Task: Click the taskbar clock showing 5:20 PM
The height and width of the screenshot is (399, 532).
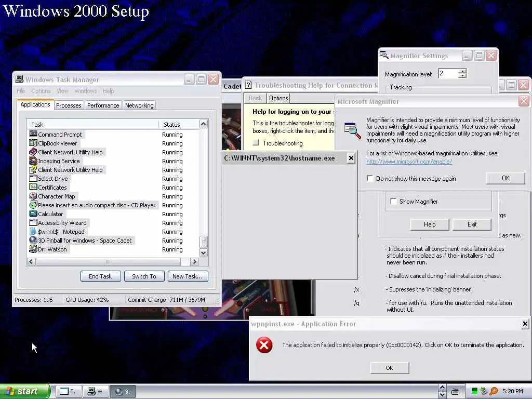Action: 512,391
